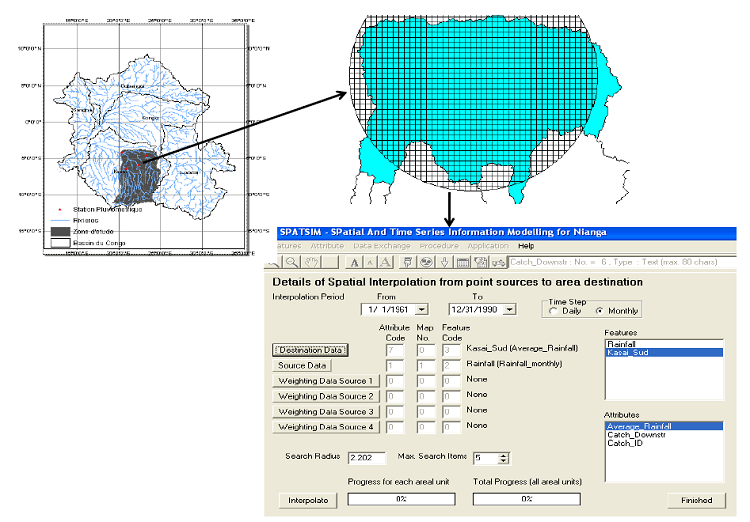Open the From date dropdown

pyautogui.click(x=421, y=310)
